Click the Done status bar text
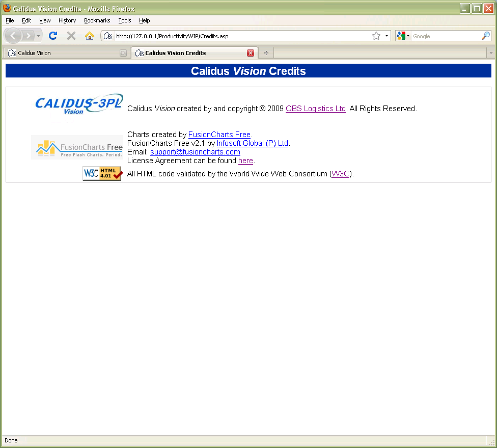Image resolution: width=497 pixels, height=448 pixels. [11, 440]
